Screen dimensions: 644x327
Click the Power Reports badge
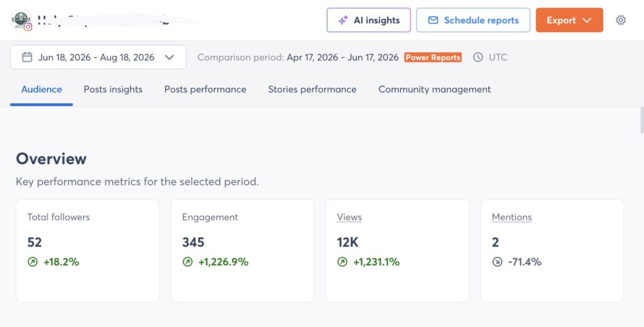[433, 57]
